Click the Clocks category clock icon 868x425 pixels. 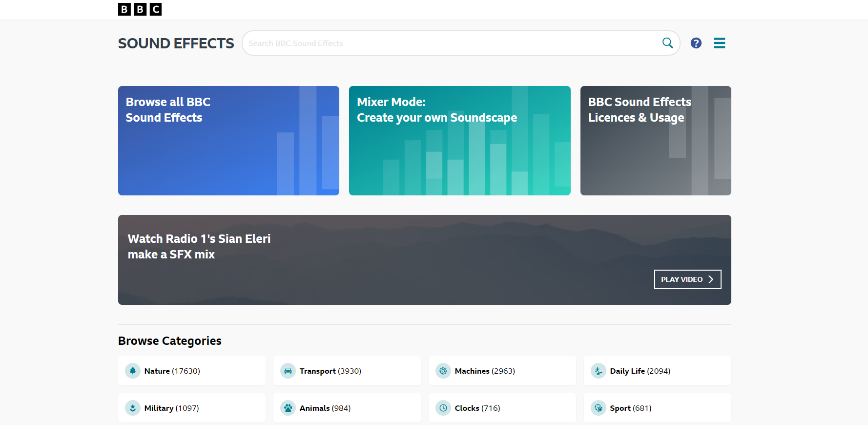(443, 408)
